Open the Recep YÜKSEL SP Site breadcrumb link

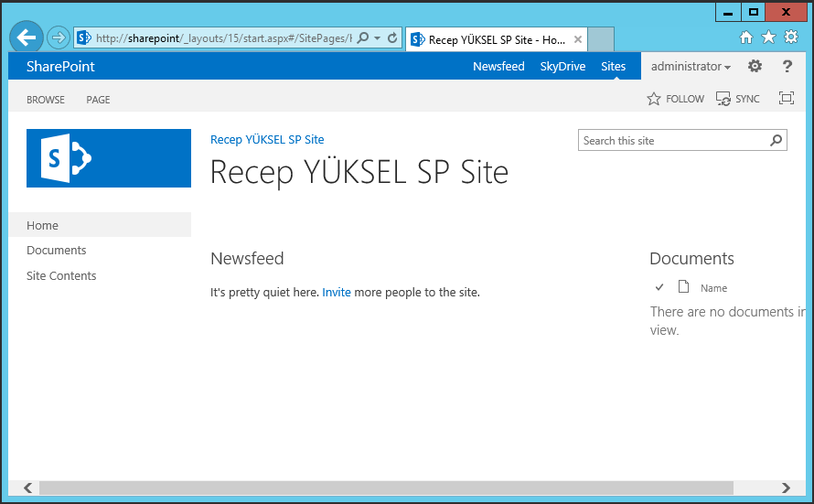[267, 140]
